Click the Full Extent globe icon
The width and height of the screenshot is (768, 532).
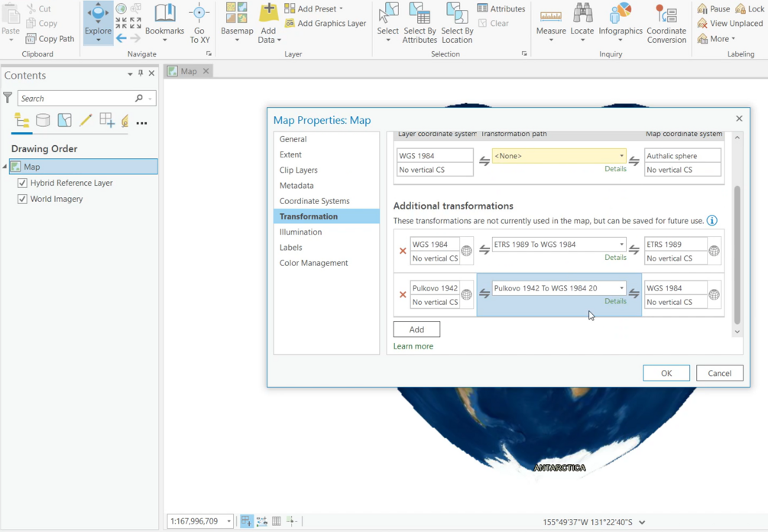[x=121, y=8]
